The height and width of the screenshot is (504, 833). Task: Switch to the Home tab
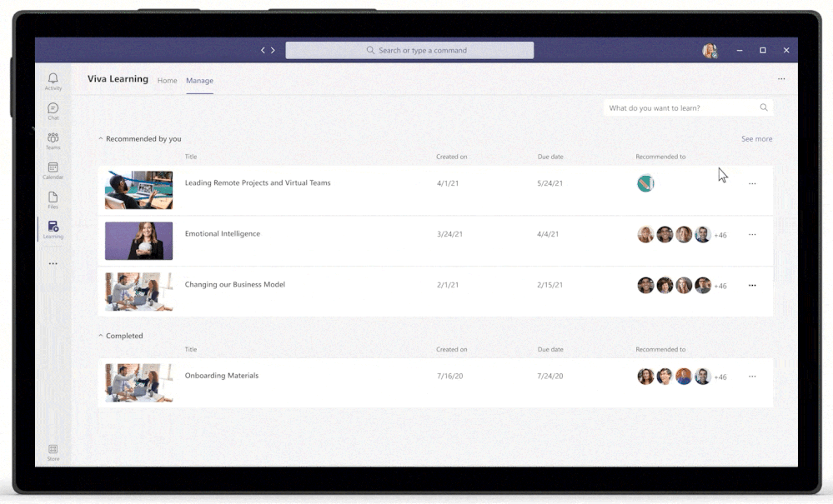click(x=167, y=80)
